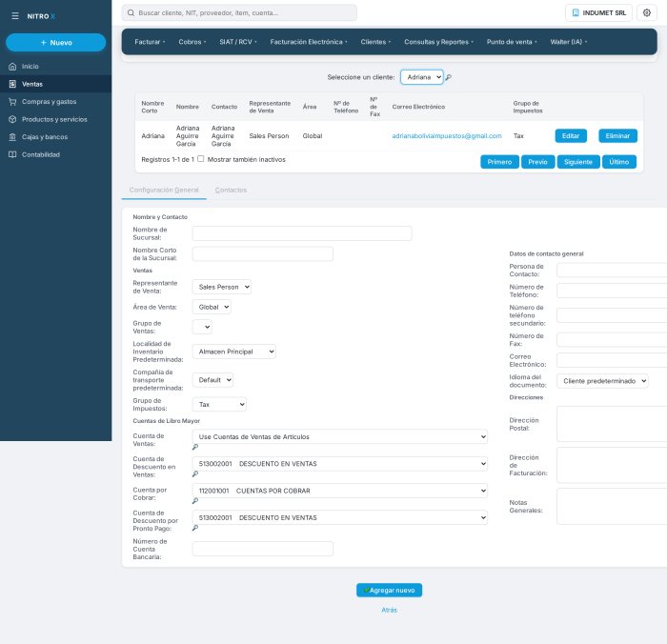Click the Cajas y bancos bank icon

pos(12,137)
